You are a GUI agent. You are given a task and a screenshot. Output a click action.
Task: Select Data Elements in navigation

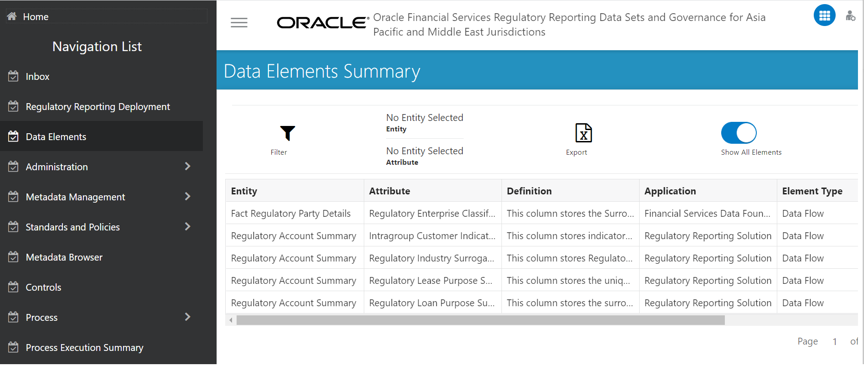click(101, 136)
